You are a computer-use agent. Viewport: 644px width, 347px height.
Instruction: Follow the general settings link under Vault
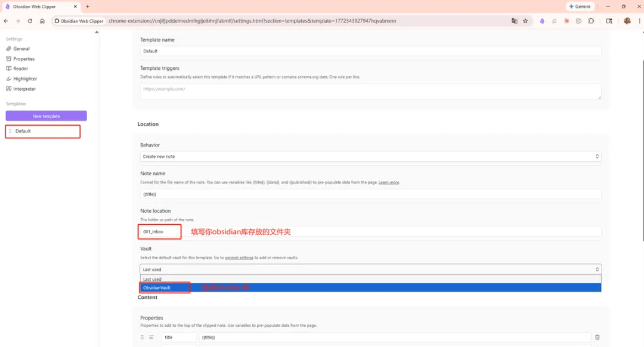click(239, 258)
